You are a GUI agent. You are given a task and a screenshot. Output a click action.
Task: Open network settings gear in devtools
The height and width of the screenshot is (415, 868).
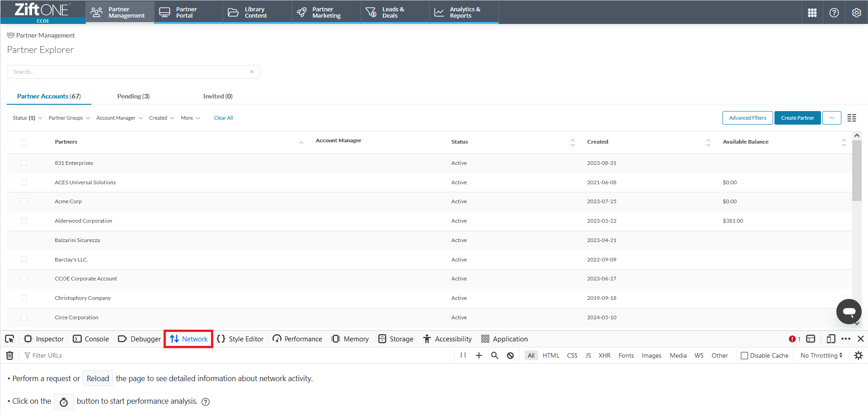coord(859,355)
